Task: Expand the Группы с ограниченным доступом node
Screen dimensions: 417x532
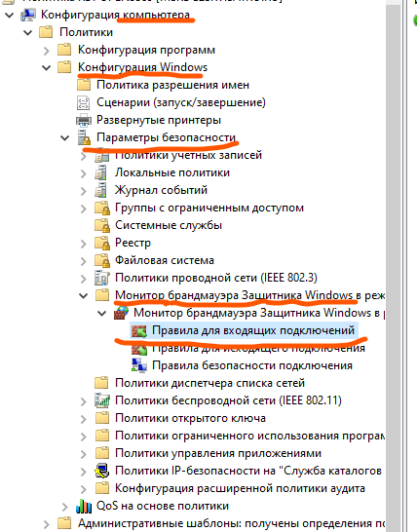Action: click(84, 209)
